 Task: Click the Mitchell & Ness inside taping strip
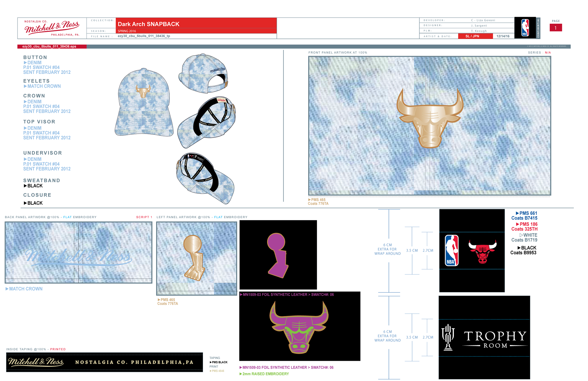104,362
